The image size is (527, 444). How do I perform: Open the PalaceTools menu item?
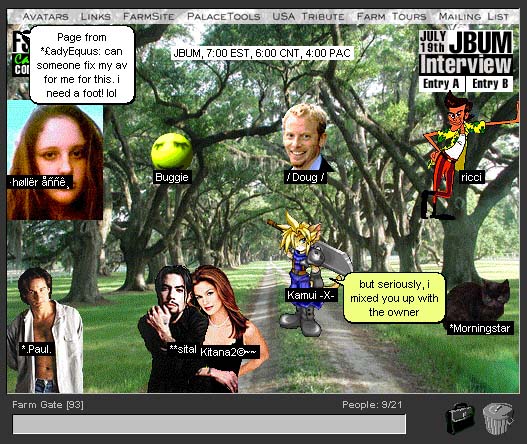(224, 16)
